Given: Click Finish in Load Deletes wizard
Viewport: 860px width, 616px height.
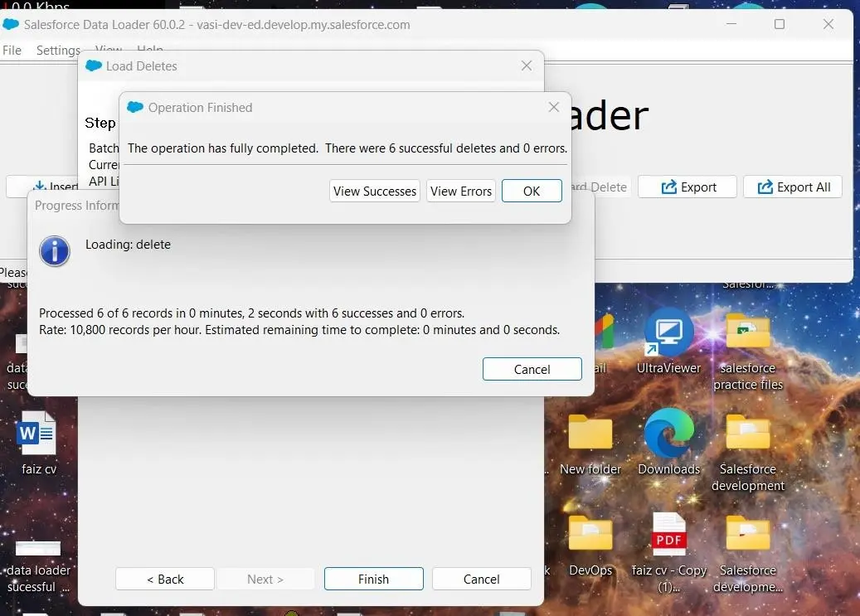Looking at the screenshot, I should click(x=373, y=579).
